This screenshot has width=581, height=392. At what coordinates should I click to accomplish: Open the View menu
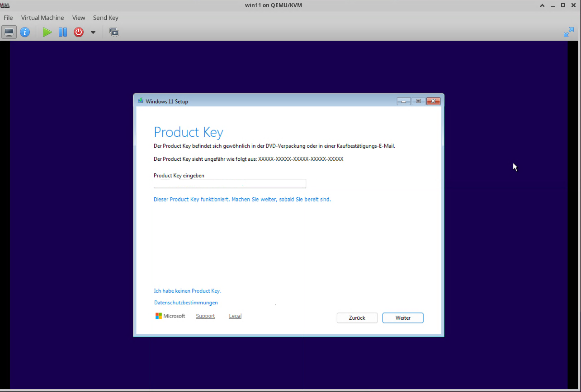pyautogui.click(x=79, y=18)
